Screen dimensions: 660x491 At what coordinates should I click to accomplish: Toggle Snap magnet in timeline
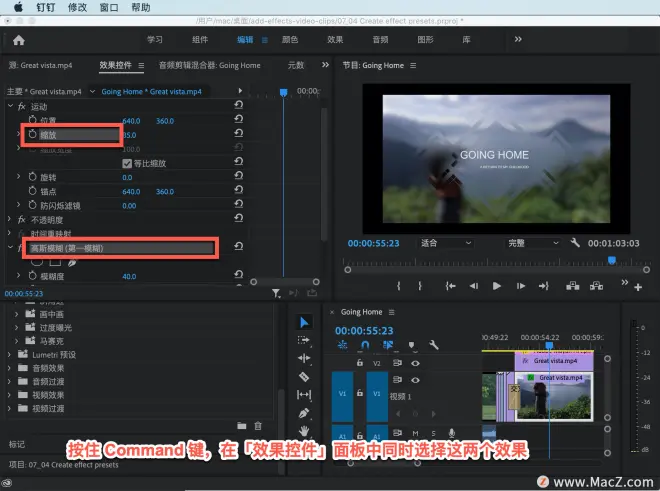click(365, 345)
